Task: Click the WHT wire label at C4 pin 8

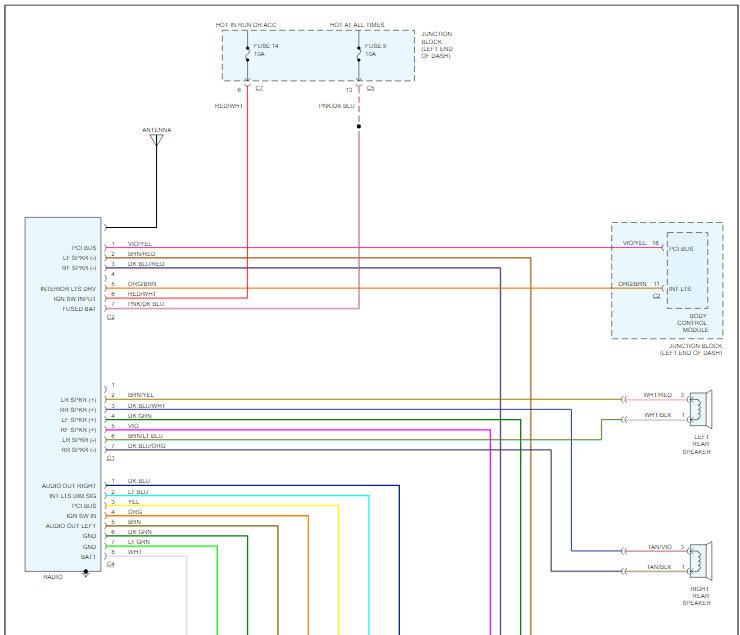Action: 135,552
